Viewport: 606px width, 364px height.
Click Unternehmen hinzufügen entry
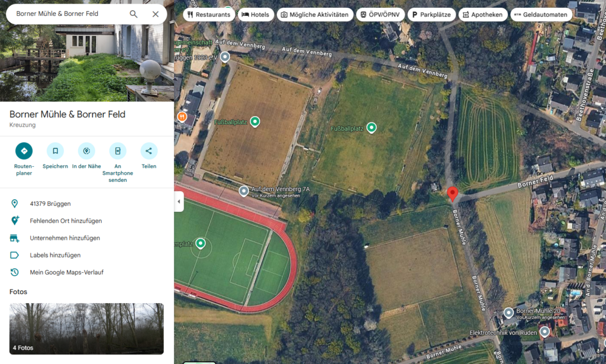tap(65, 238)
